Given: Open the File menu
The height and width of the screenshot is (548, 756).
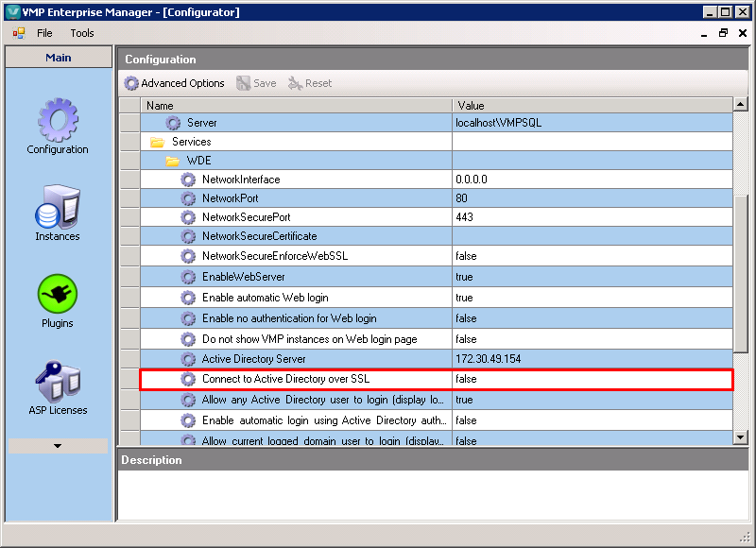Looking at the screenshot, I should click(44, 33).
